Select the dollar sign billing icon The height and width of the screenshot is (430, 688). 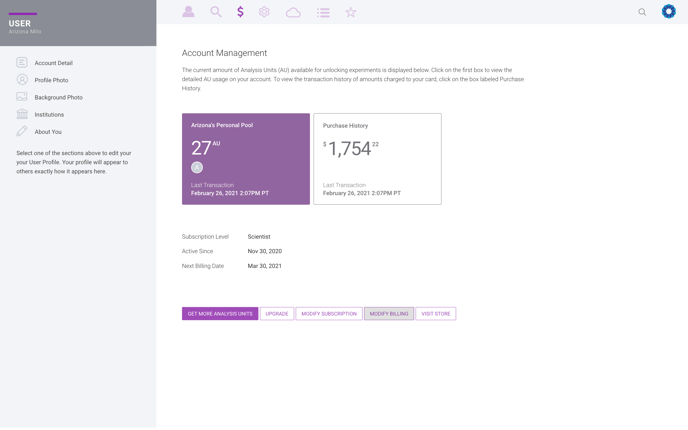point(240,12)
